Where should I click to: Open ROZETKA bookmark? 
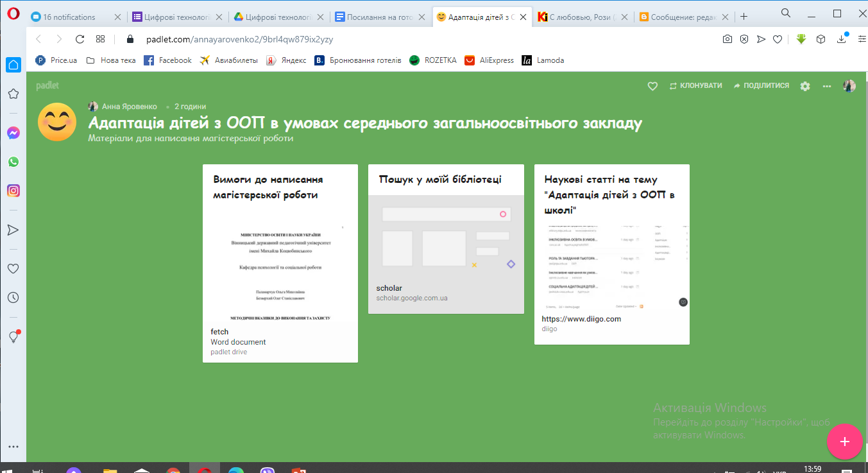pyautogui.click(x=433, y=60)
